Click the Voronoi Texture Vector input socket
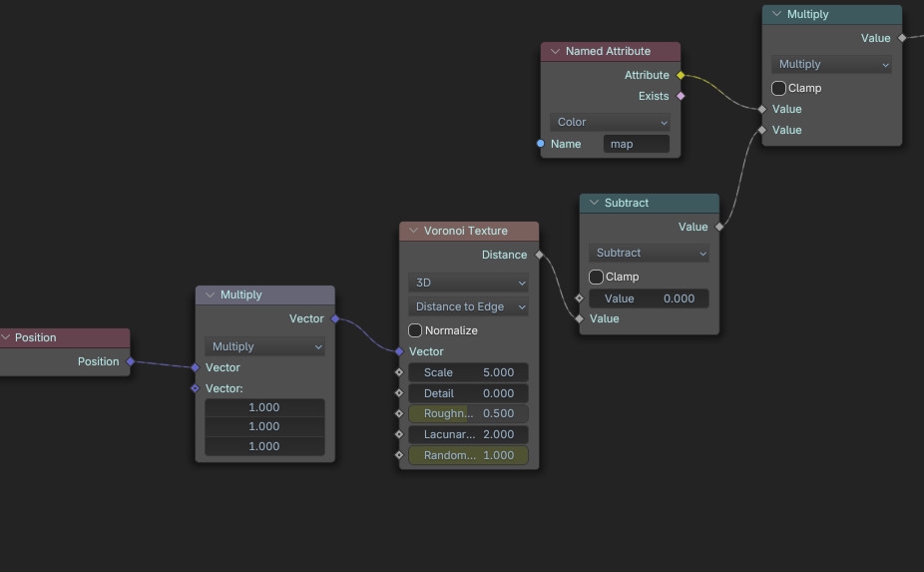This screenshot has height=572, width=924. [x=399, y=351]
